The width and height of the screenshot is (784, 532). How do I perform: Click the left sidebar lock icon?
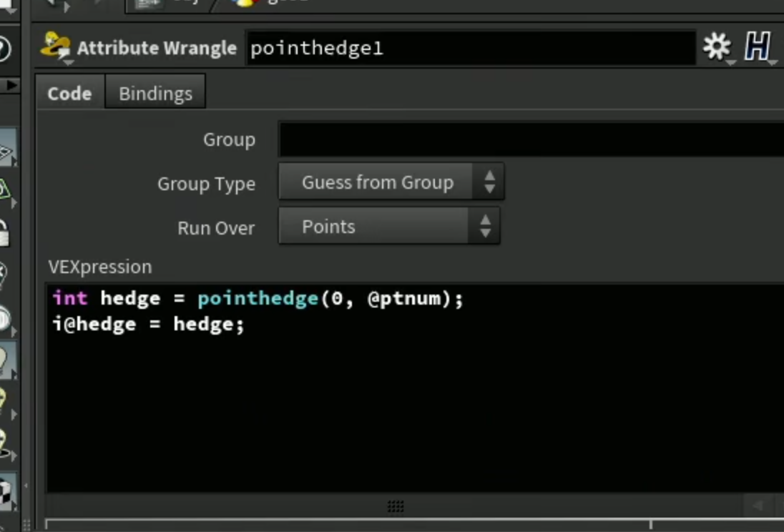point(5,232)
